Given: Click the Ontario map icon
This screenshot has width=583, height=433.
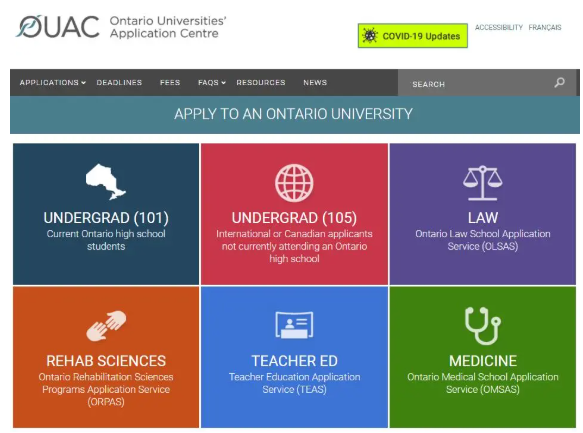Looking at the screenshot, I should point(106,182).
